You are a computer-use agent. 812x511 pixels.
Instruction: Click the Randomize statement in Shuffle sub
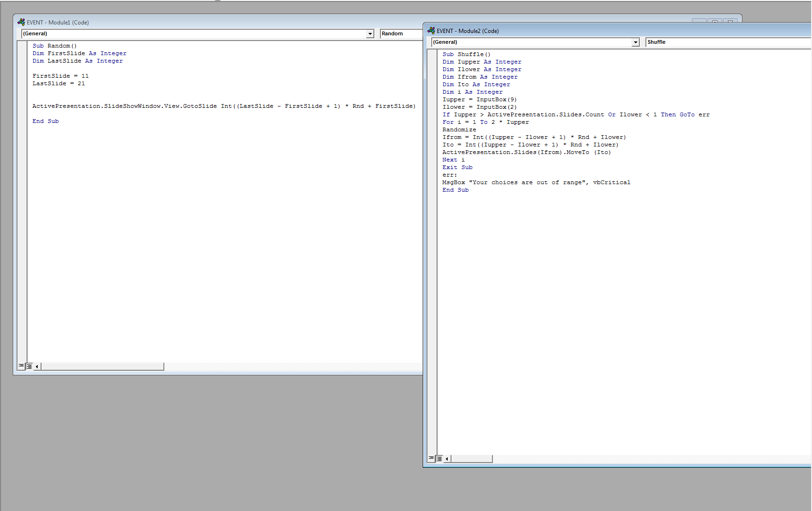[x=459, y=130]
